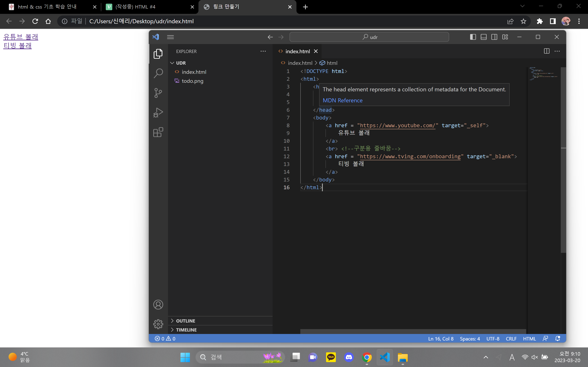The width and height of the screenshot is (588, 367).
Task: Toggle the secondary side bar visibility
Action: (494, 37)
